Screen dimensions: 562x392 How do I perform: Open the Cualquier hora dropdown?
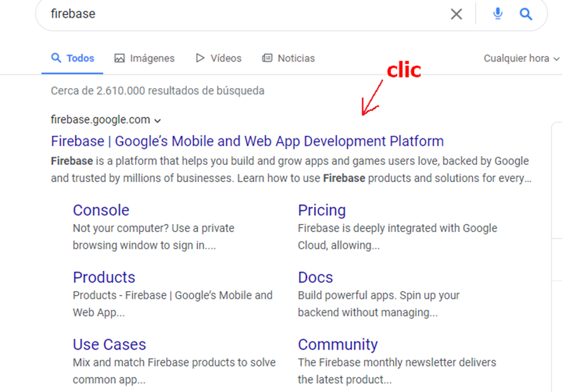pos(521,58)
